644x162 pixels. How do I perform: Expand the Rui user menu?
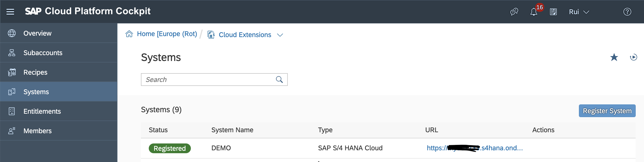click(579, 12)
